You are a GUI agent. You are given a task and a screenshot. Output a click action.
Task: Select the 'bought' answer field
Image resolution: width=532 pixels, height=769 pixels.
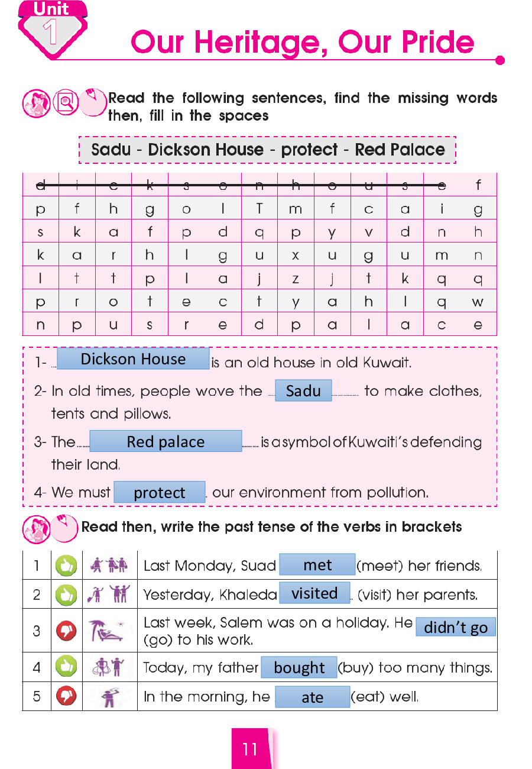(x=299, y=668)
